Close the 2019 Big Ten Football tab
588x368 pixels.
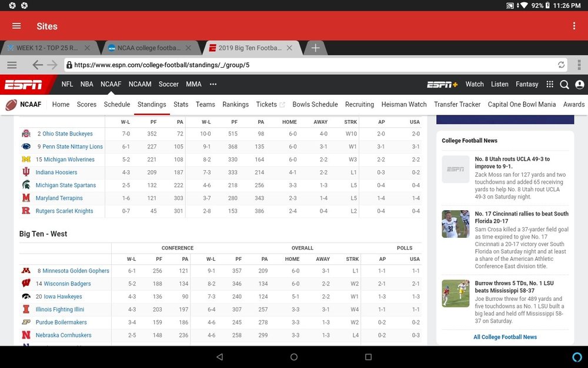coord(289,48)
